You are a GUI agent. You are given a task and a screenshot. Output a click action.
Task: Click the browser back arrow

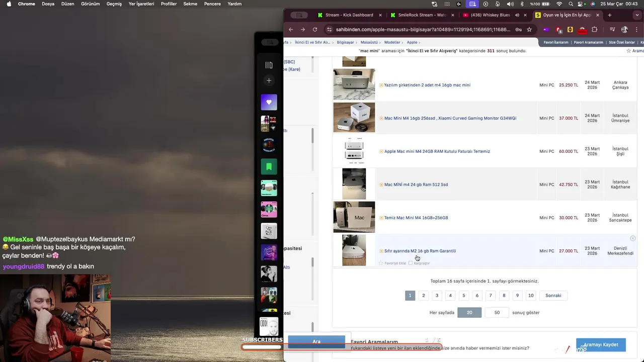tap(291, 29)
